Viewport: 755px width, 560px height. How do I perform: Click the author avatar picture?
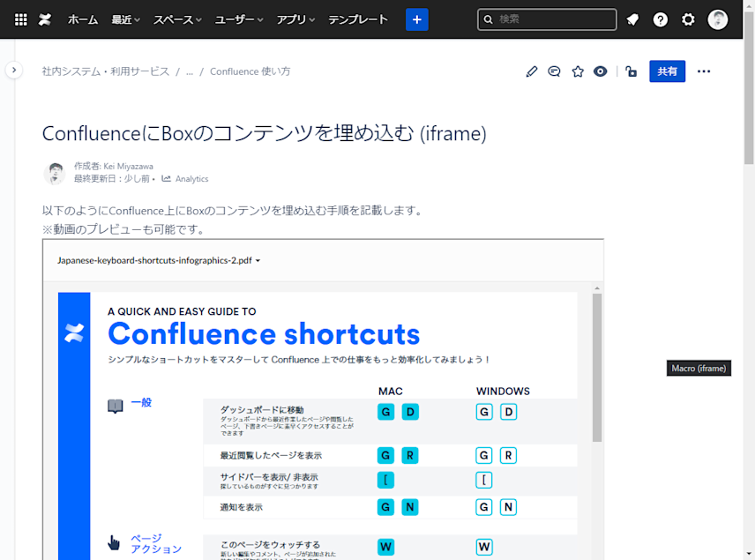tap(55, 174)
